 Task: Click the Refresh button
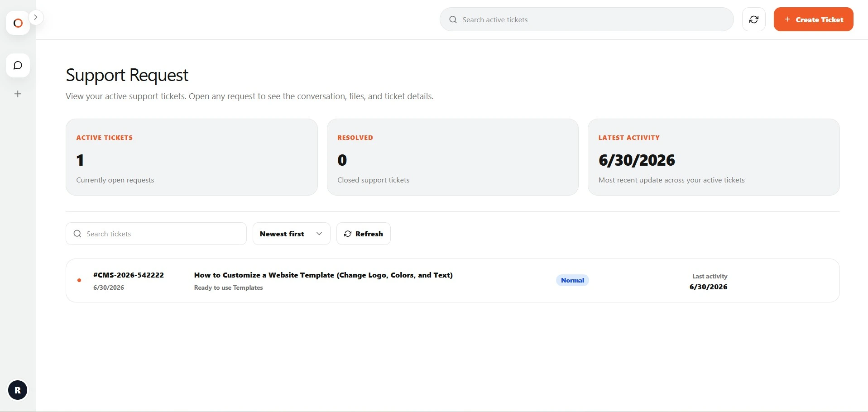[364, 234]
